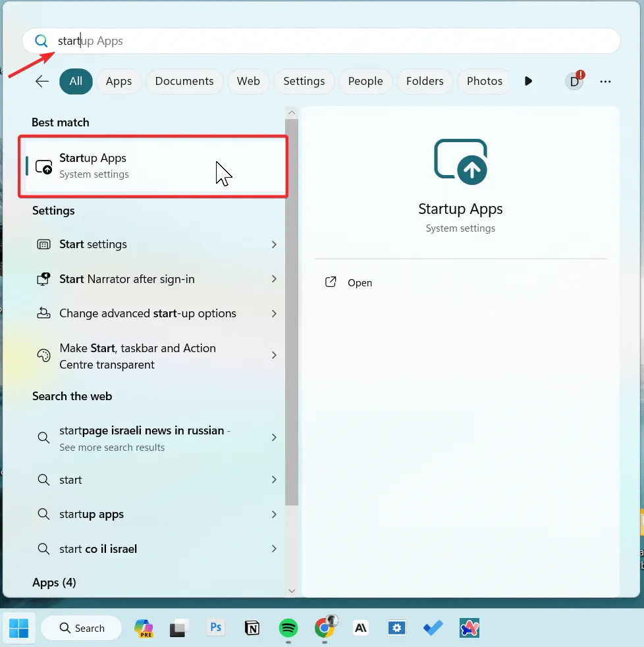The image size is (644, 647).
Task: Expand 'start co il israel' suggestion chevron
Action: point(274,548)
